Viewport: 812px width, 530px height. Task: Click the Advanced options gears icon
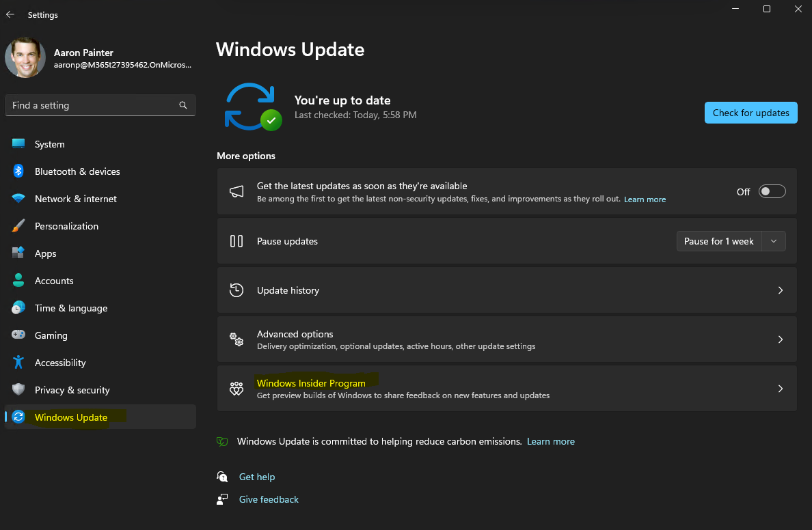coord(236,339)
